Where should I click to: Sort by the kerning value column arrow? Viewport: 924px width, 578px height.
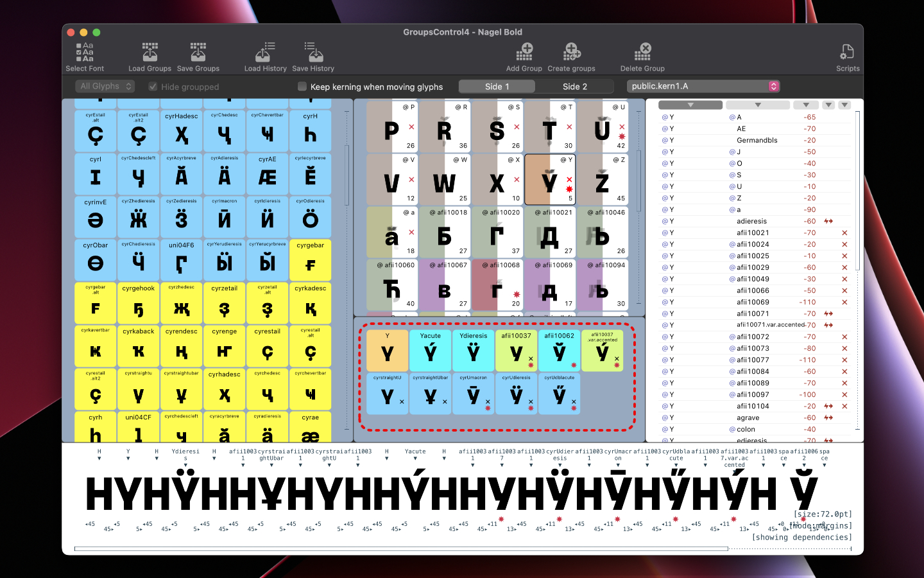point(806,105)
